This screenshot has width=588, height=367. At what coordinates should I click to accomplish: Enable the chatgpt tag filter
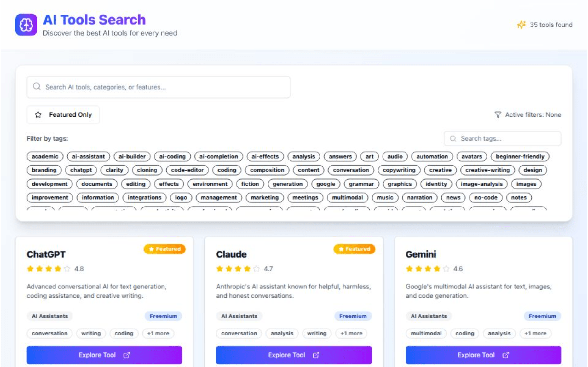pyautogui.click(x=81, y=170)
